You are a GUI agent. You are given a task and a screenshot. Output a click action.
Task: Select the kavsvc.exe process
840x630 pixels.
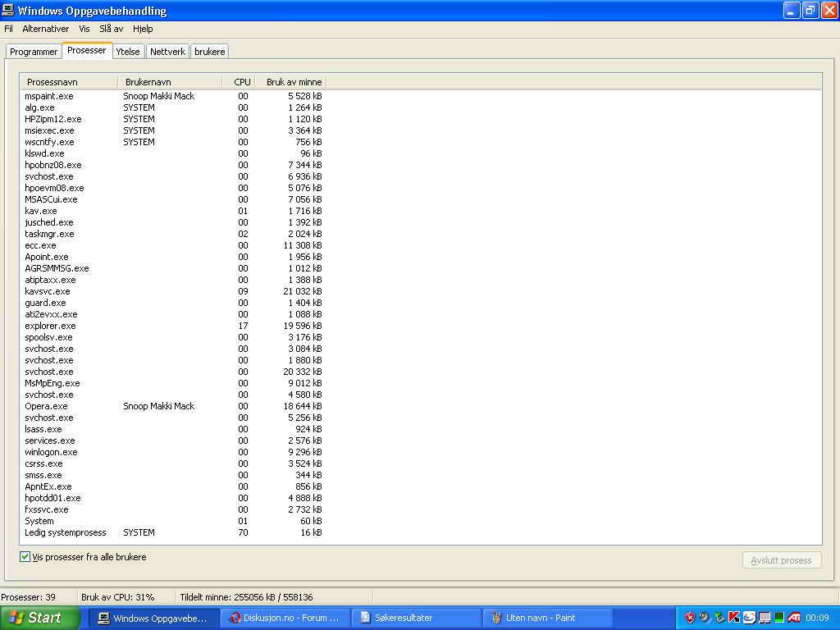[x=173, y=291]
